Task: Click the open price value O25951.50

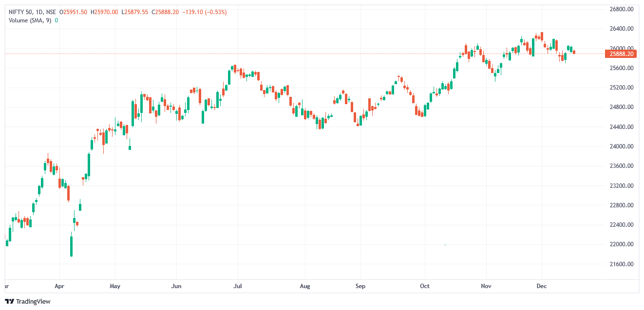Action: point(74,12)
